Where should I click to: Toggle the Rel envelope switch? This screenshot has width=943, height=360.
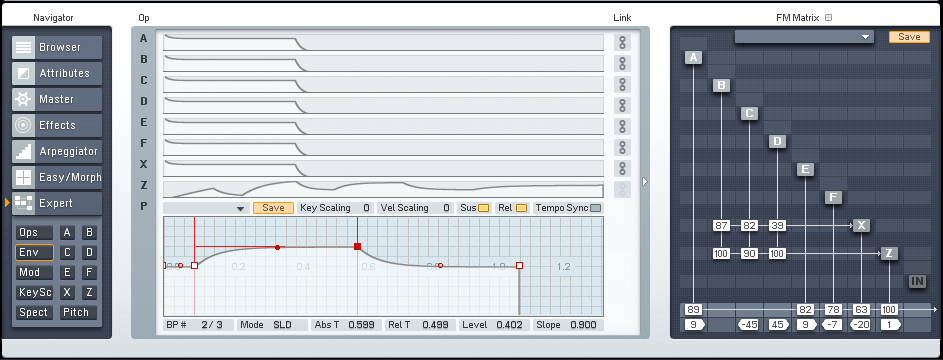pos(521,208)
